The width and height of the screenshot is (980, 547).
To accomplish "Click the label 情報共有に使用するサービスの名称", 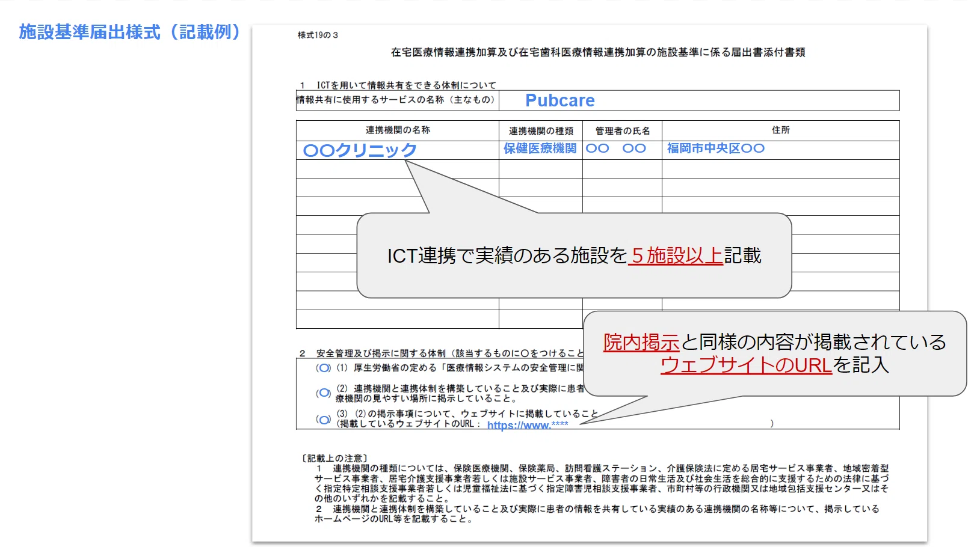I will tap(396, 100).
